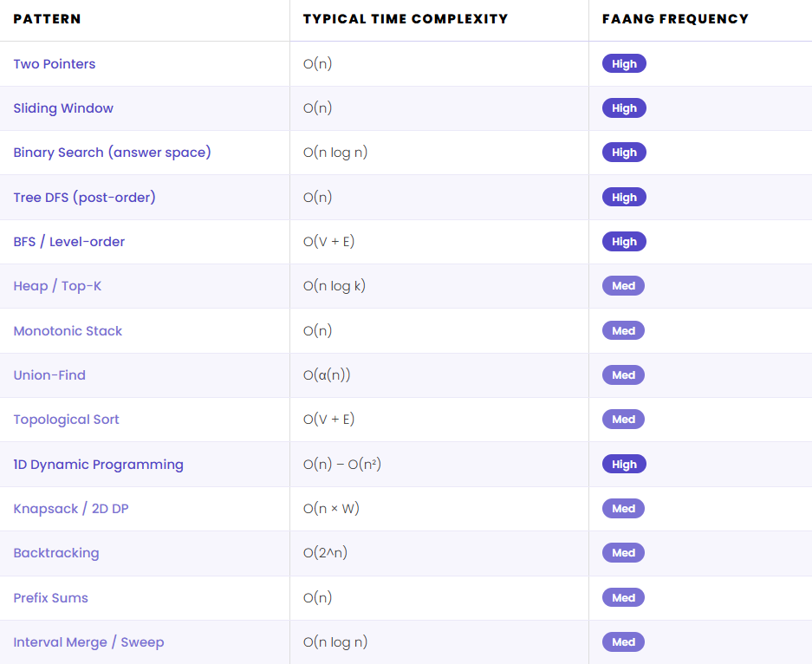
Task: Click the Heap / Top-K link
Action: 57,286
